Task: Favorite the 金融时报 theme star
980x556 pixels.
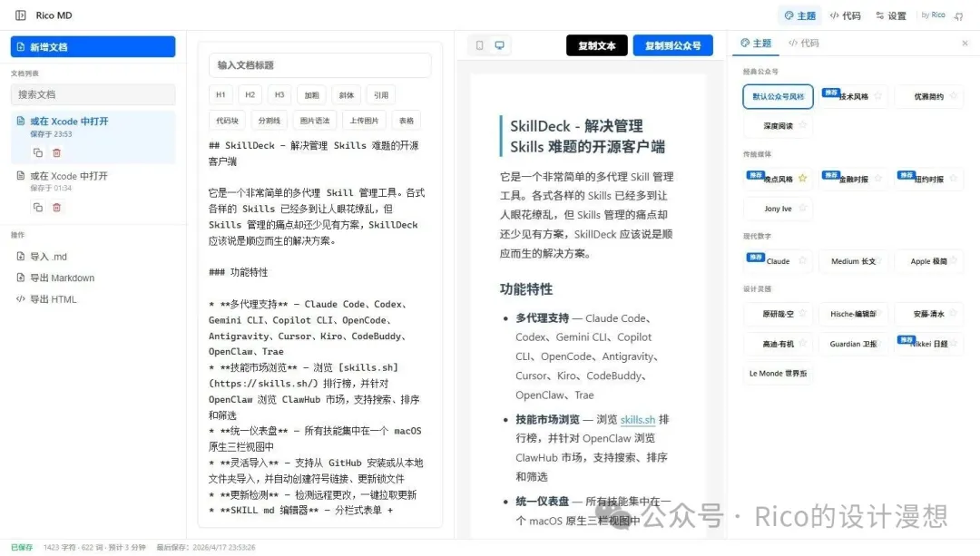Action: tap(878, 179)
